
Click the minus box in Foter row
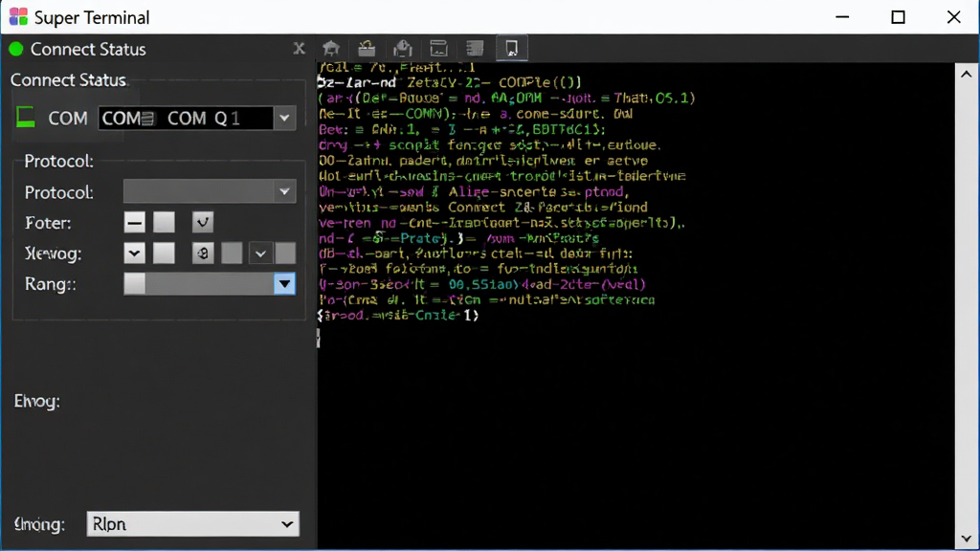[x=134, y=222]
